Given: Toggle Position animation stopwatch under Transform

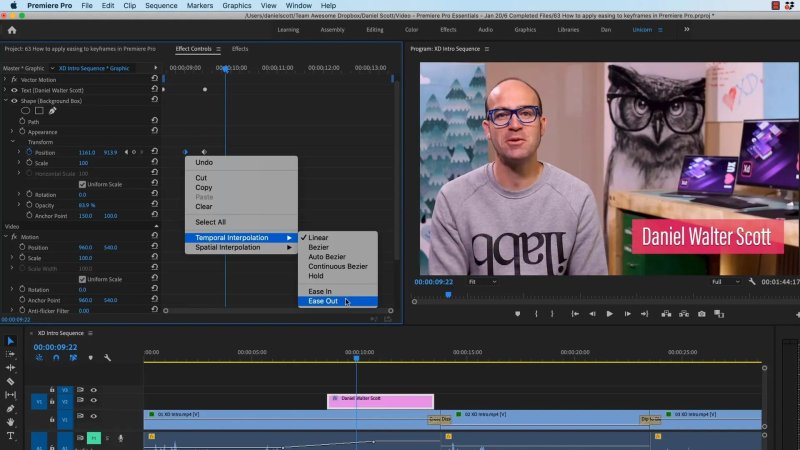Looking at the screenshot, I should tap(29, 152).
